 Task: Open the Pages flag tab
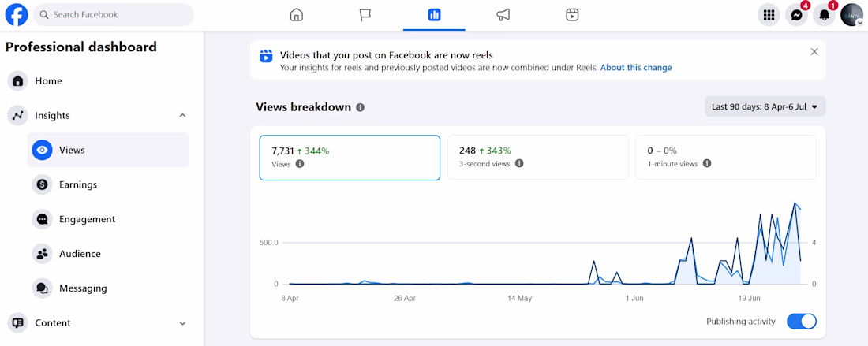tap(365, 15)
